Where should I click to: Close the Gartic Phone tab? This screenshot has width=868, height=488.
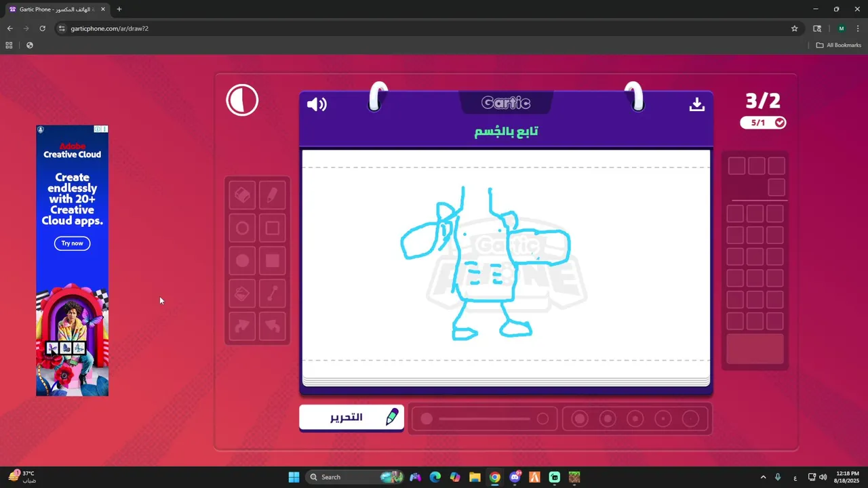pos(103,9)
